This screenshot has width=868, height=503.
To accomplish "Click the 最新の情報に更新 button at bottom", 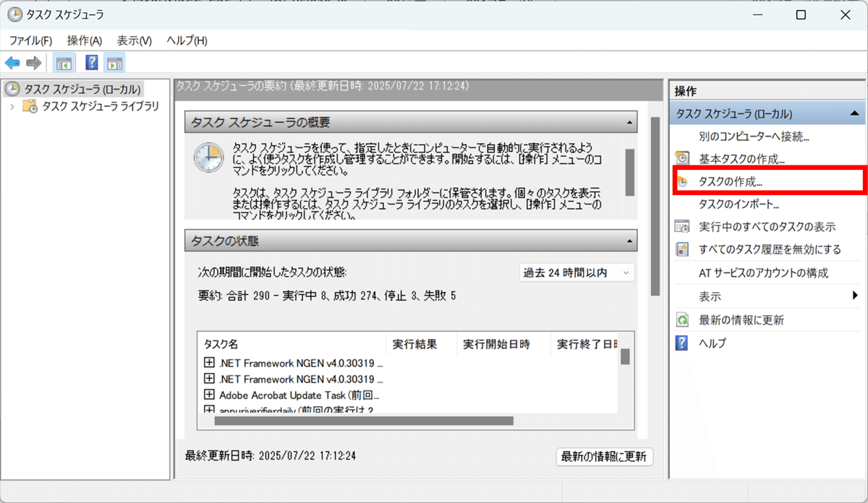I will pos(603,456).
